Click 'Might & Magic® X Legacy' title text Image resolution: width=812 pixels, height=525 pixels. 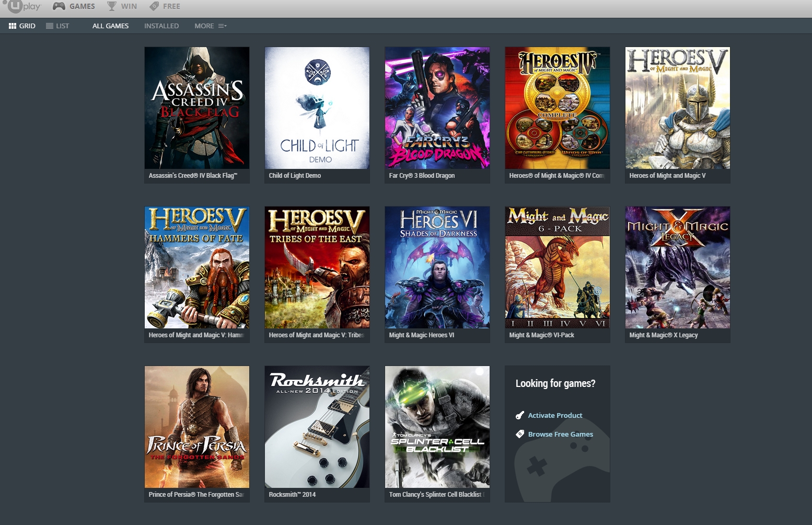[x=664, y=335]
